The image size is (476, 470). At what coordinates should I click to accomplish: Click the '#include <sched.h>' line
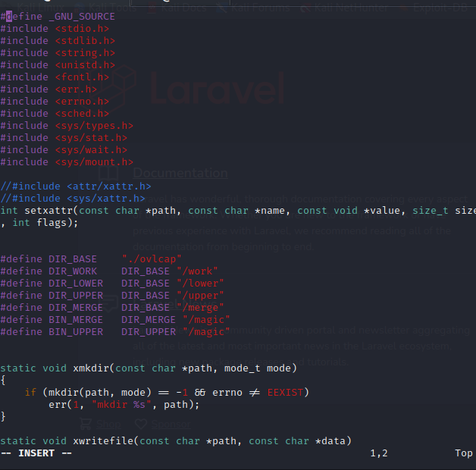pos(55,114)
